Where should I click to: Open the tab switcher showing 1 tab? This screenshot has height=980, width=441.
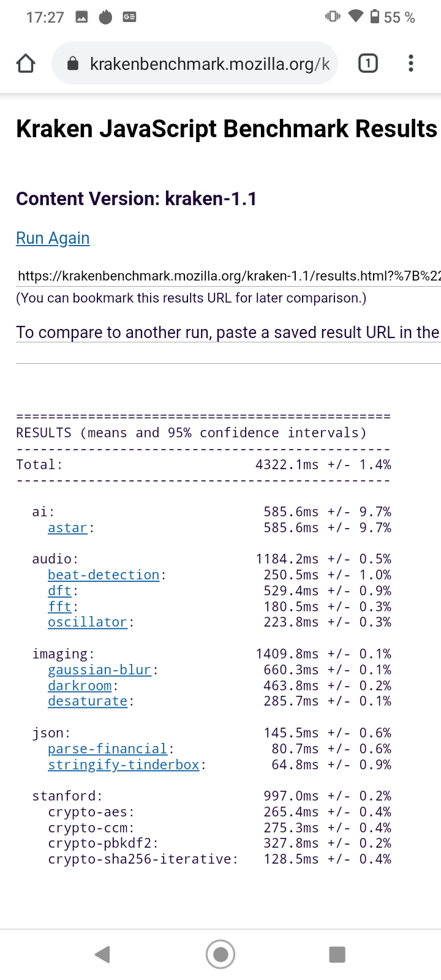coord(367,63)
